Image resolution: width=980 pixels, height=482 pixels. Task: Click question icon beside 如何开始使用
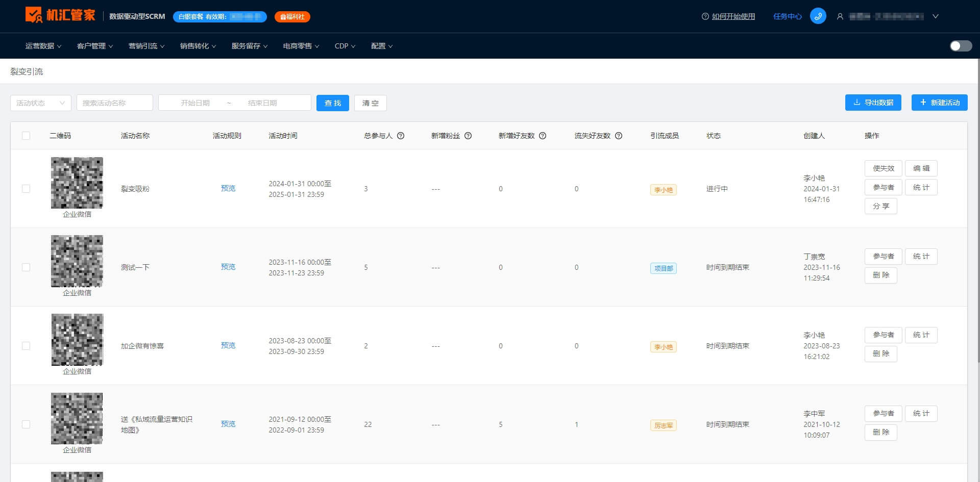(x=705, y=16)
